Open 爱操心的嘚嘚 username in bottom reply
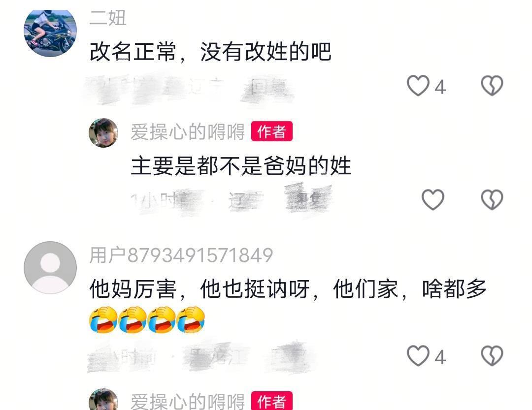The height and width of the screenshot is (410, 532). (x=188, y=402)
